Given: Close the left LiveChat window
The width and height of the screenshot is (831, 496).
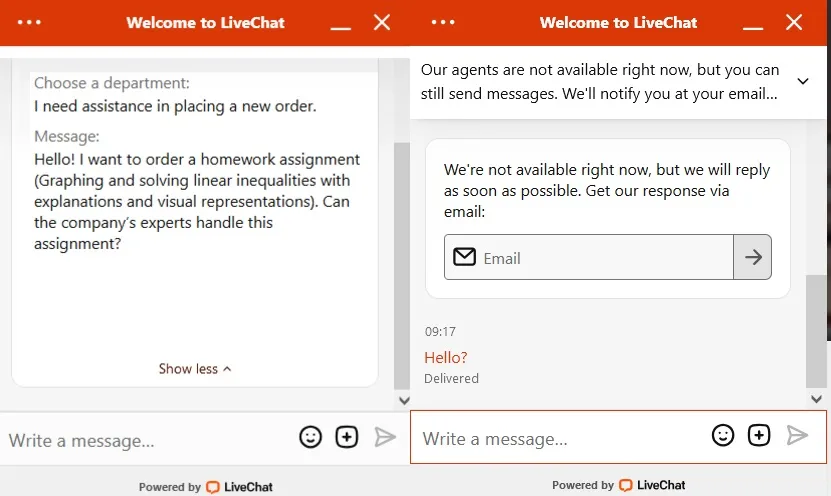Looking at the screenshot, I should [x=382, y=22].
